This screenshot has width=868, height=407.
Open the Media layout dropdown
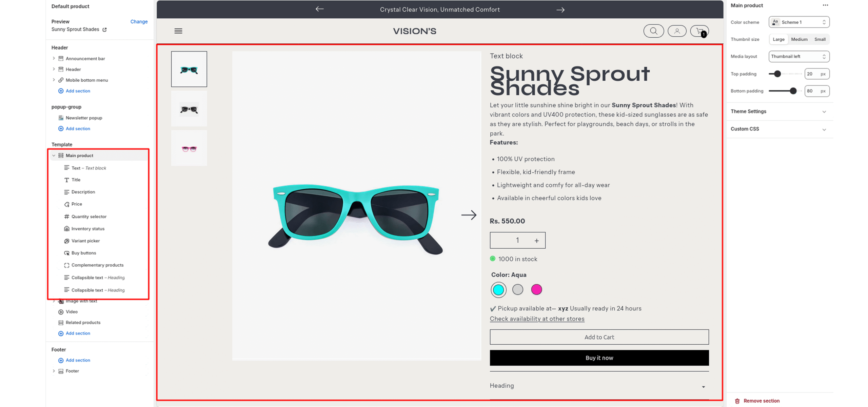click(799, 56)
